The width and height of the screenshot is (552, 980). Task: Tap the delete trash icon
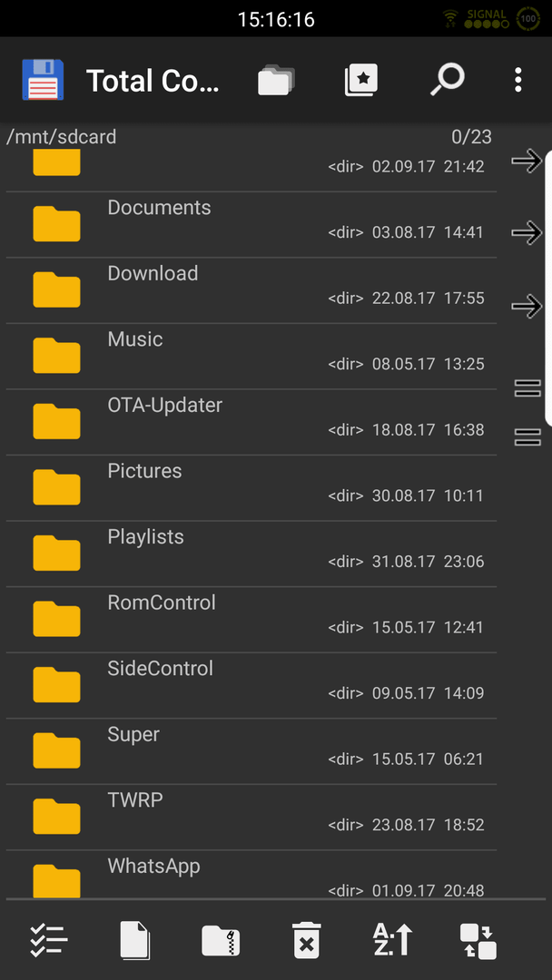tap(306, 941)
